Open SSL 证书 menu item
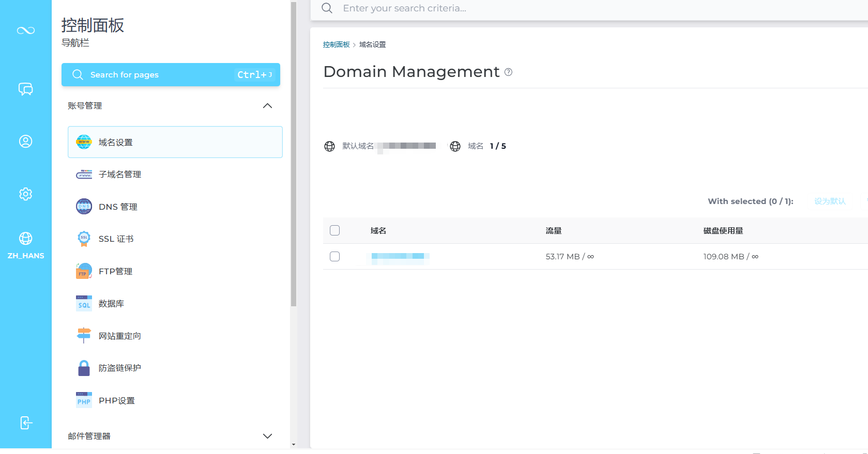868x454 pixels. (116, 239)
